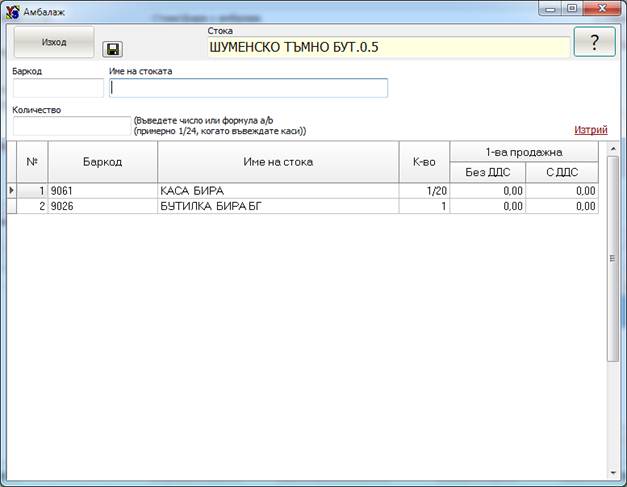Select barcode cell 9061

click(x=103, y=191)
